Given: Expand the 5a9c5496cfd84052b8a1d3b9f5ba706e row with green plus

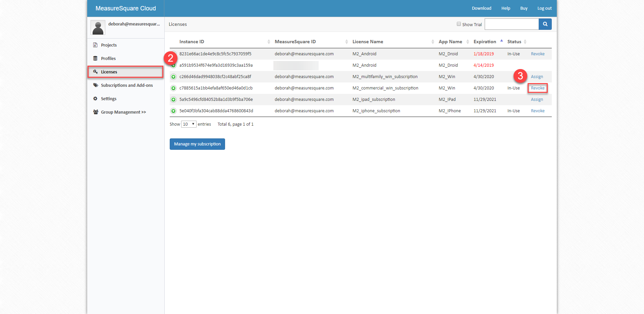Looking at the screenshot, I should coord(173,100).
